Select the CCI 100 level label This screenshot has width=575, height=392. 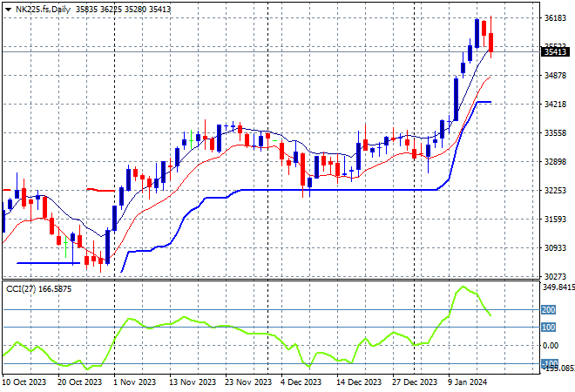click(x=549, y=327)
